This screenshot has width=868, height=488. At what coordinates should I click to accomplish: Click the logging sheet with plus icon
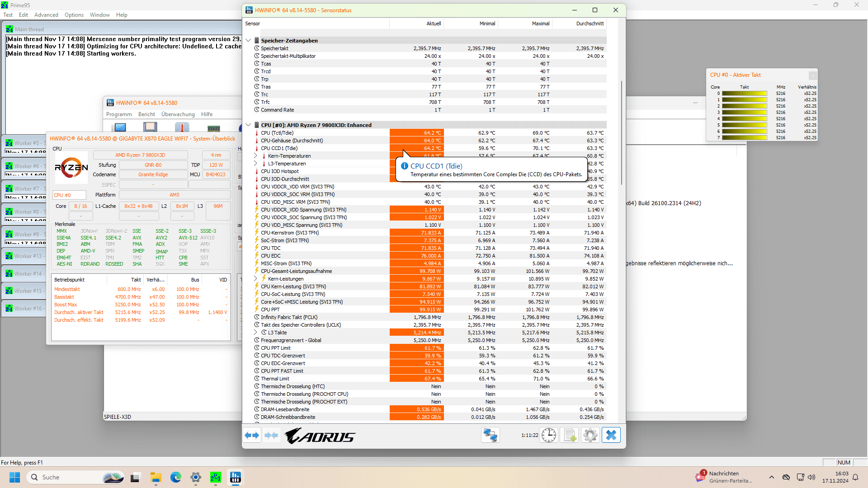(x=569, y=435)
